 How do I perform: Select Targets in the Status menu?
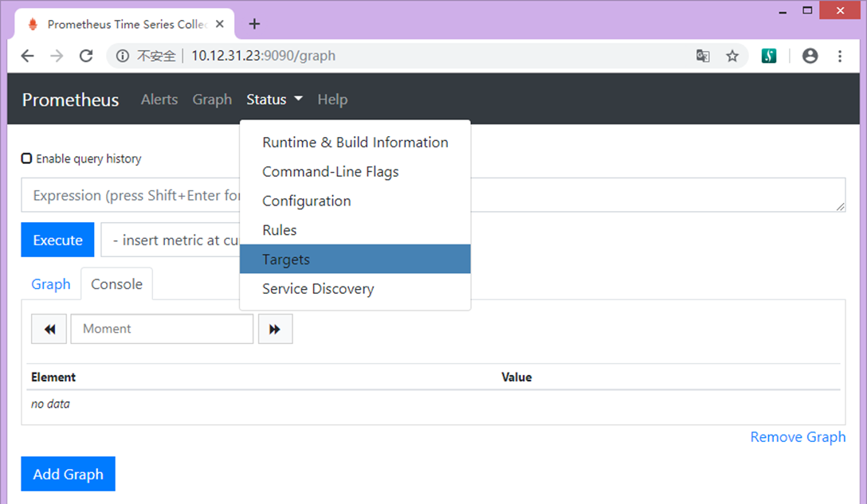[x=355, y=260]
